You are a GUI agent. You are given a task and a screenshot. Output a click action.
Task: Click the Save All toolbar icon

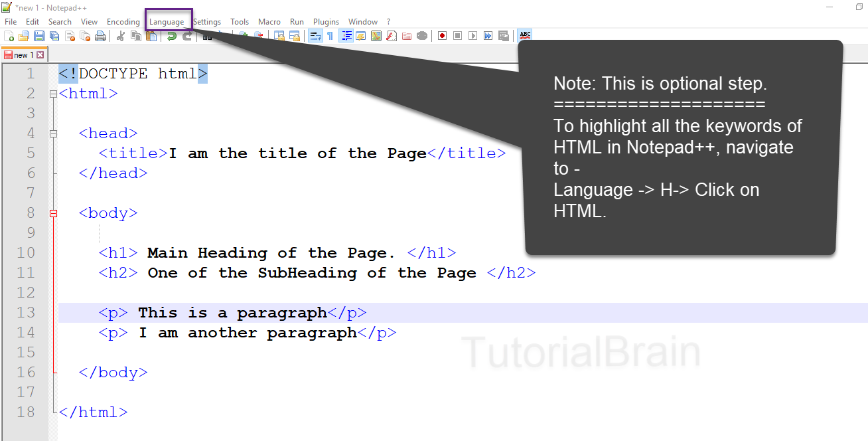pos(54,36)
